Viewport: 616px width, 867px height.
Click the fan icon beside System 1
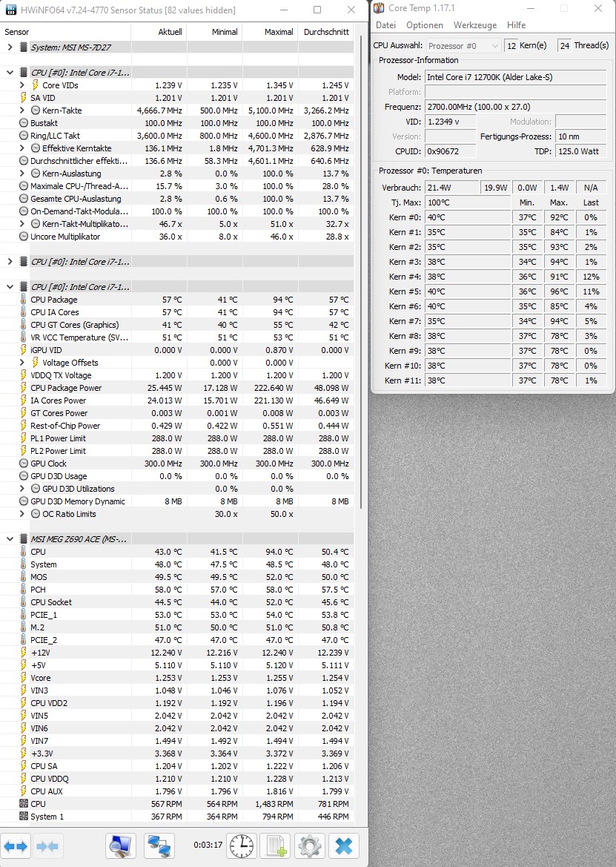point(23,816)
